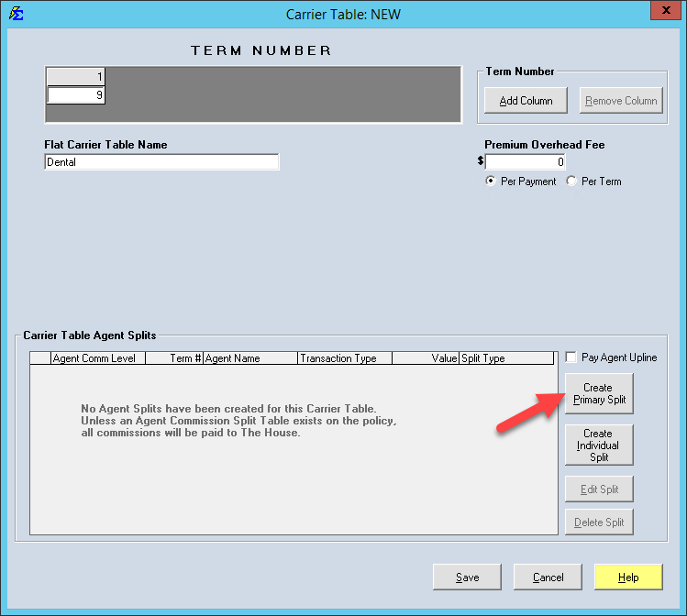Open Help with the yellow button
Viewport: 687px width, 616px height.
coord(628,577)
